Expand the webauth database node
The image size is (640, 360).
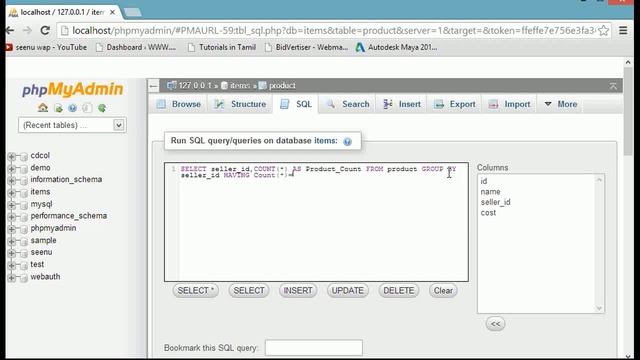pyautogui.click(x=11, y=277)
